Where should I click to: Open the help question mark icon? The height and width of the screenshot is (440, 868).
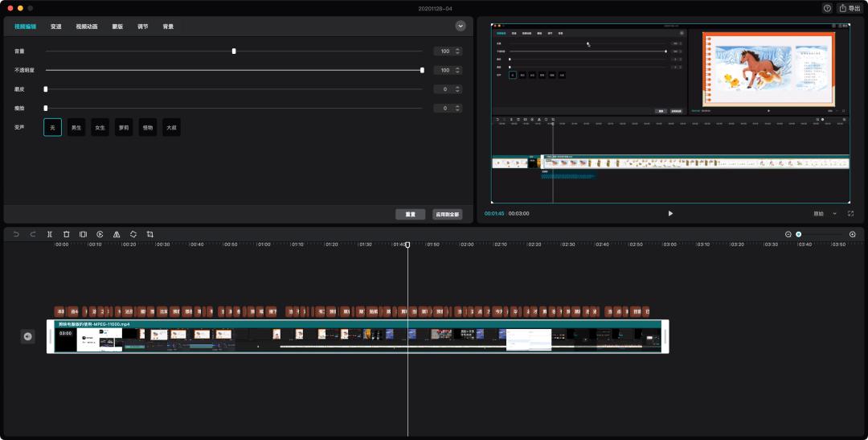point(827,8)
